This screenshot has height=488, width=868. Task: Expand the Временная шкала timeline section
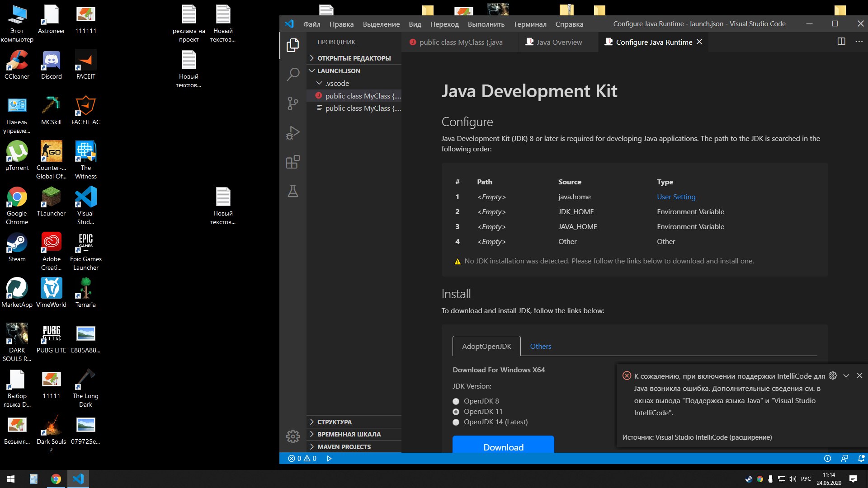click(354, 434)
